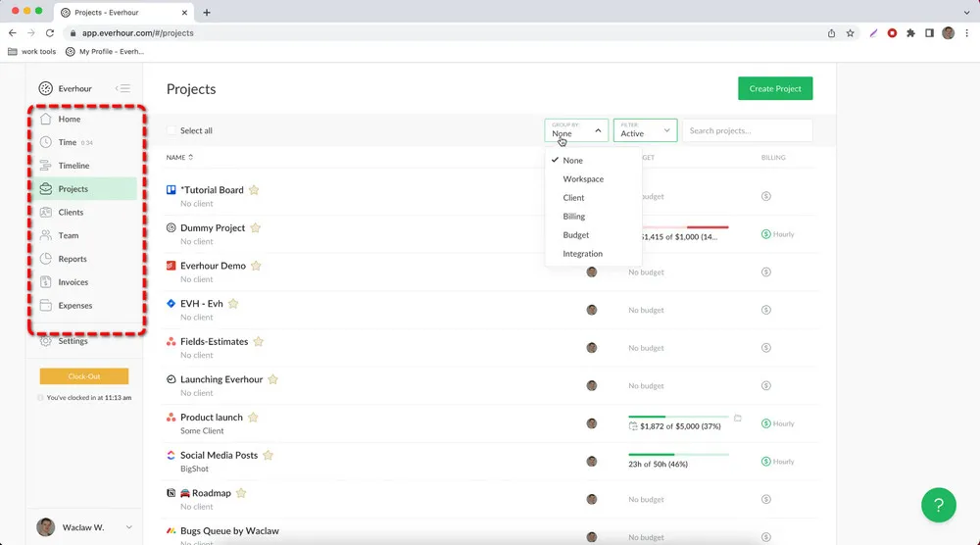
Task: Open the Launching Everhour project link
Action: pyautogui.click(x=221, y=379)
